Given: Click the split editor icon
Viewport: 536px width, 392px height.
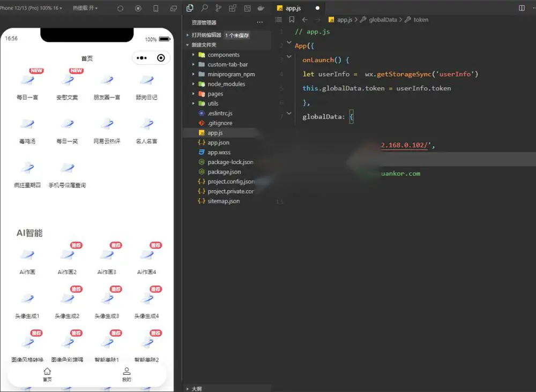Looking at the screenshot, I should pos(522,8).
